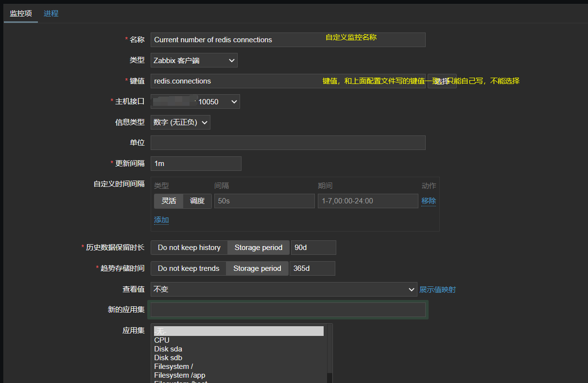The height and width of the screenshot is (383, 588).
Task: Open the 信息类型 dropdown showing 数字 (无正负)
Action: 180,122
